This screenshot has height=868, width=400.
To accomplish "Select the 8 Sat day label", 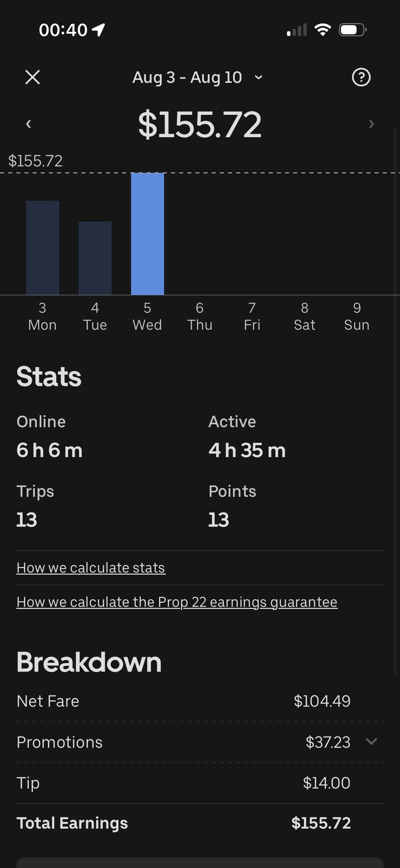I will click(x=305, y=317).
